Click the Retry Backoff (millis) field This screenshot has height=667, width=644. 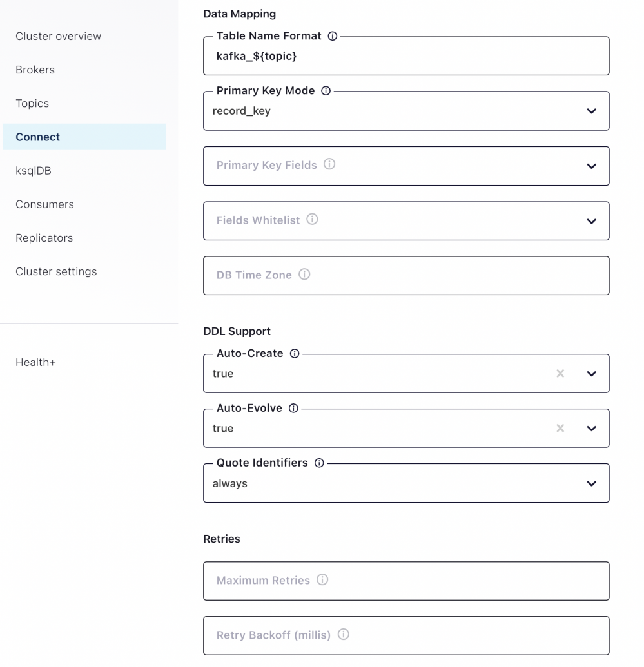[406, 635]
